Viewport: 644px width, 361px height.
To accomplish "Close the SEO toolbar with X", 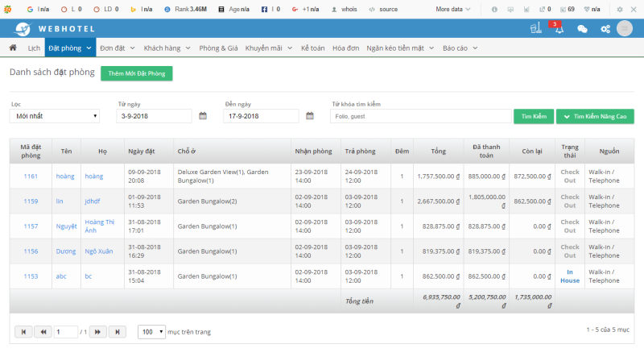I will click(634, 9).
